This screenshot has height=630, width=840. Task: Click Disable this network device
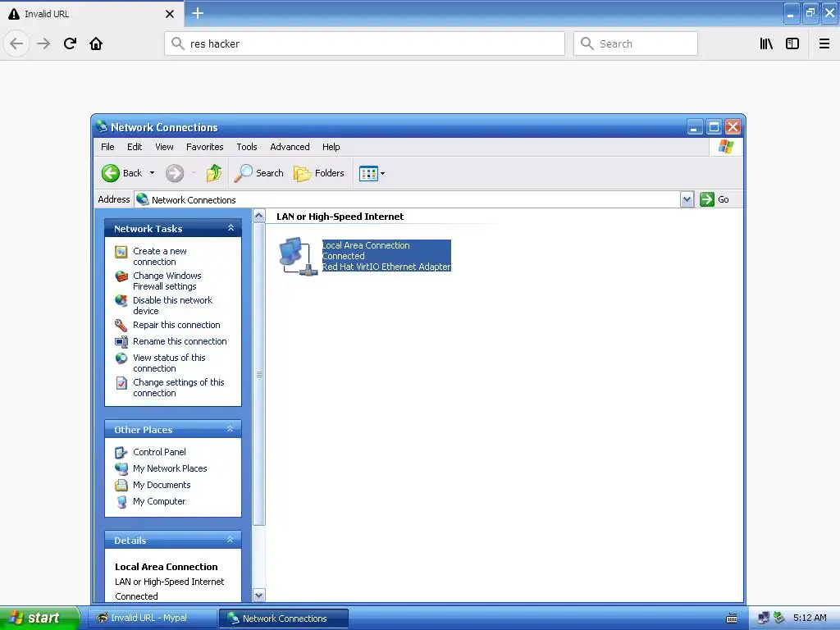(x=172, y=305)
